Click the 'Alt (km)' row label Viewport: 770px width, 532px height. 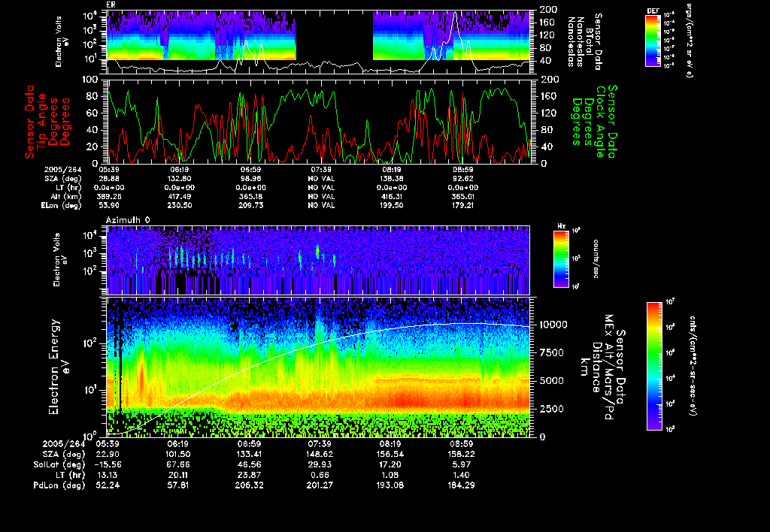tap(67, 196)
